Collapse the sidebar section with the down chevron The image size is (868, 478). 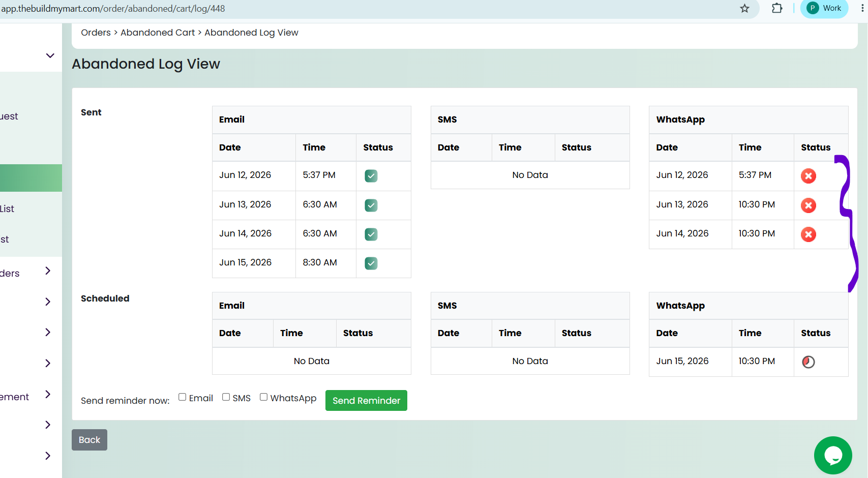pos(50,55)
